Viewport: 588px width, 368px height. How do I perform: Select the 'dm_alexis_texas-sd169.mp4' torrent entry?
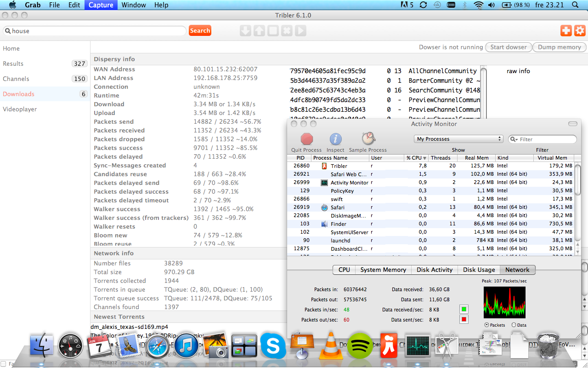pos(130,327)
